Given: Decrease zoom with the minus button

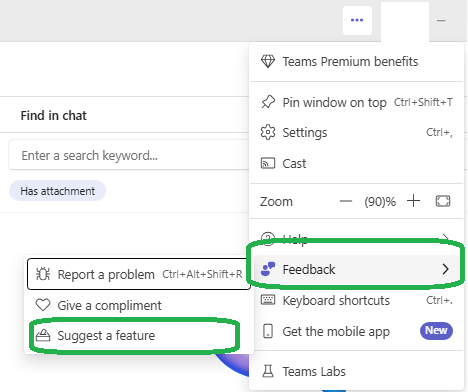Looking at the screenshot, I should click(346, 201).
